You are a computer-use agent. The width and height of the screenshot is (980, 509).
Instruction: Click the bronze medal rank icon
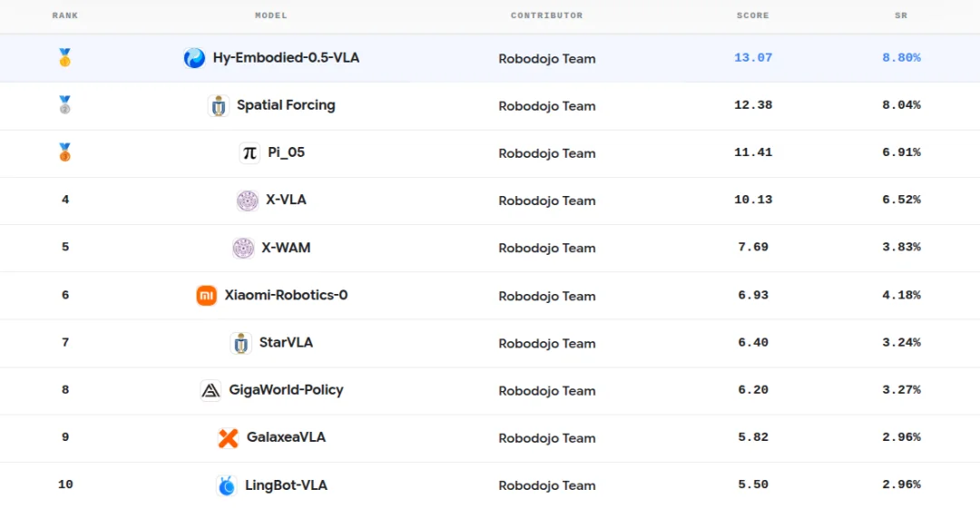coord(65,152)
